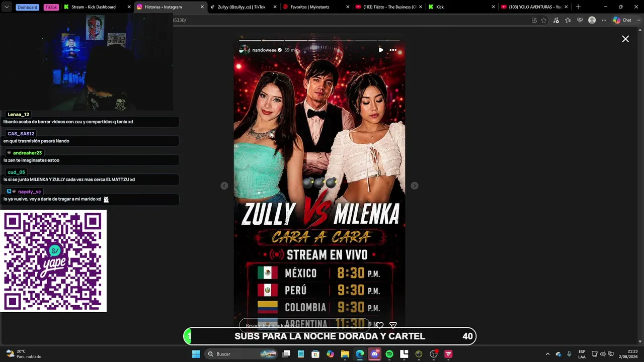
Task: Play the Instagram story
Action: [x=381, y=50]
